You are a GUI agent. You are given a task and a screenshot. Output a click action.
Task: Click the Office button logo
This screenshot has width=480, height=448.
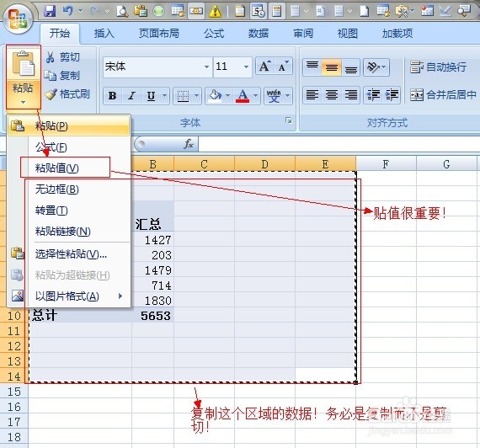tap(18, 19)
